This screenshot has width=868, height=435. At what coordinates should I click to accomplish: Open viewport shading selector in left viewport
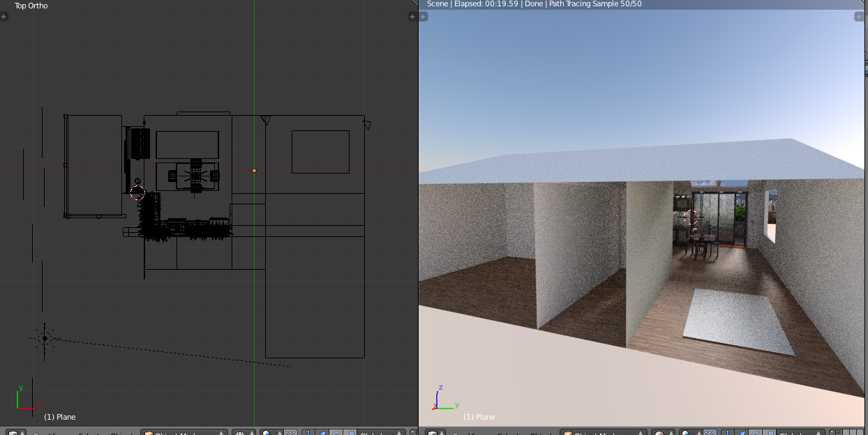[243, 432]
